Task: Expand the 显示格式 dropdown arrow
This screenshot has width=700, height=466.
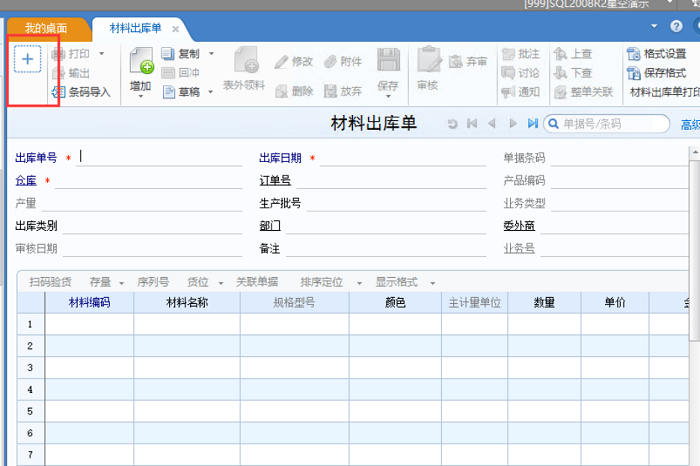Action: [432, 283]
